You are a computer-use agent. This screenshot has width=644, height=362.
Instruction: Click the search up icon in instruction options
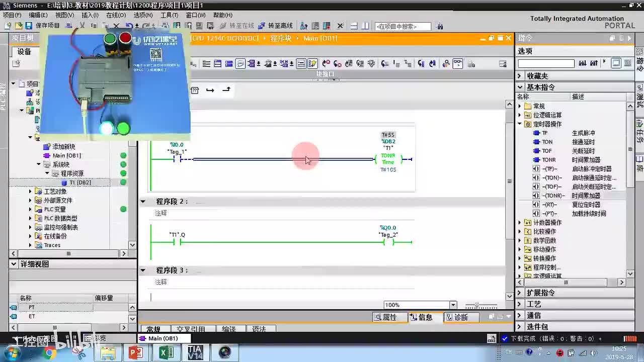coord(594,63)
